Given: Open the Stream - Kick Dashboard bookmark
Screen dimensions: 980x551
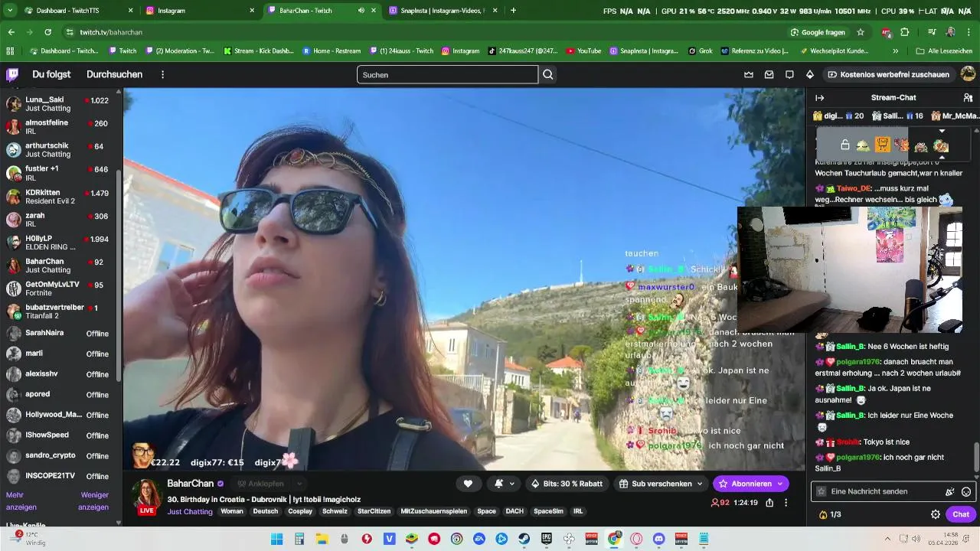Looking at the screenshot, I should pos(259,51).
